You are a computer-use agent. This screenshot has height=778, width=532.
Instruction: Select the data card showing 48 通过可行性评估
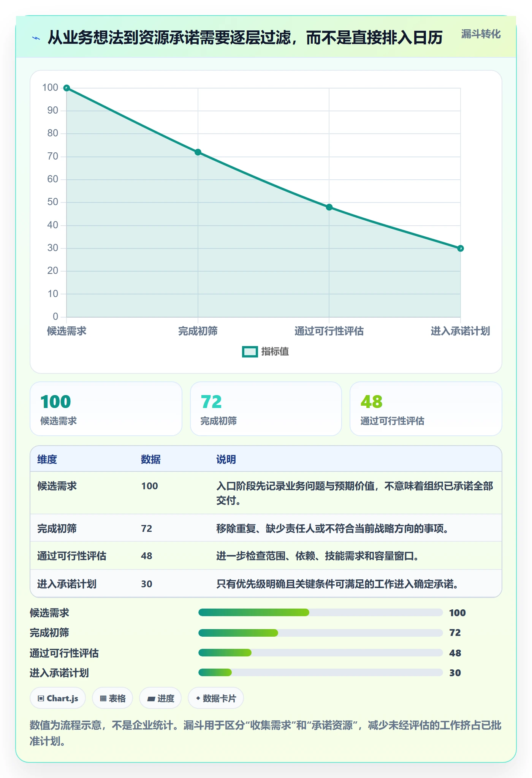click(x=426, y=409)
